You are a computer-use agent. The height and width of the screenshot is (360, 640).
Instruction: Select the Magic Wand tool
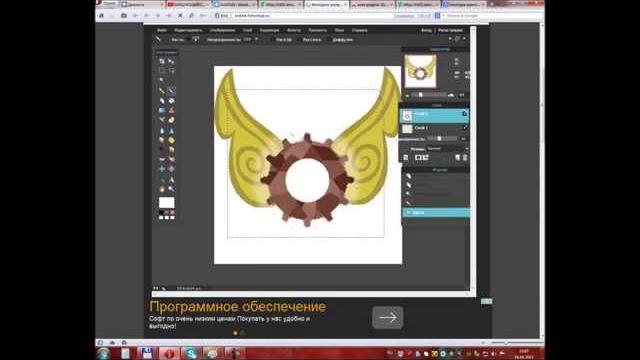[162, 80]
